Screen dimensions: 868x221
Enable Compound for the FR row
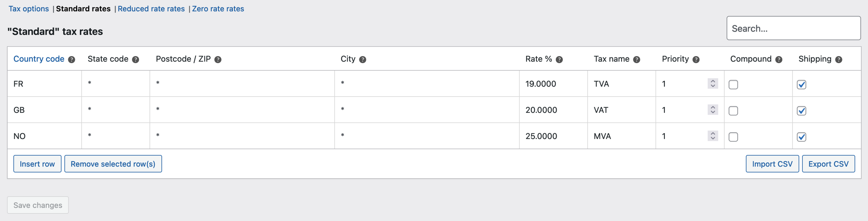pos(733,85)
